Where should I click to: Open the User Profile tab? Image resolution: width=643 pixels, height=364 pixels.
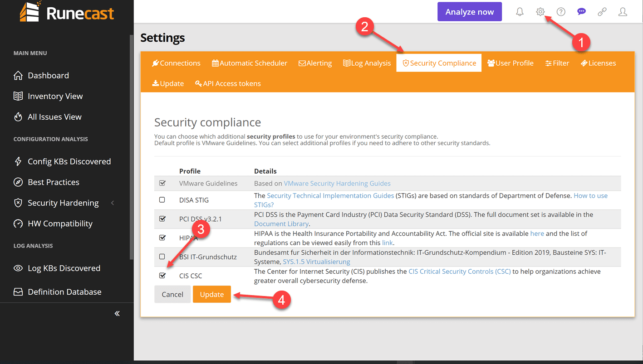(510, 63)
